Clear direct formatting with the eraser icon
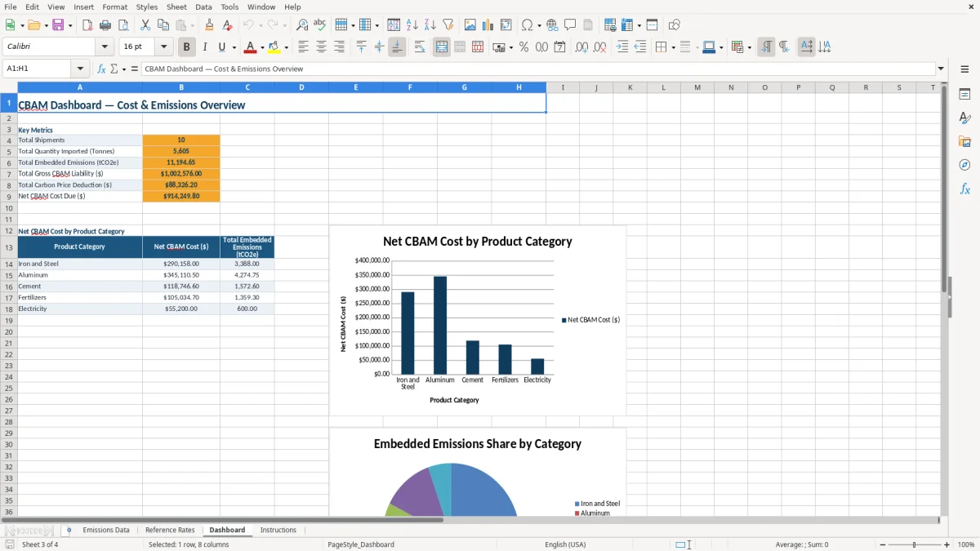This screenshot has height=551, width=980. click(x=228, y=25)
